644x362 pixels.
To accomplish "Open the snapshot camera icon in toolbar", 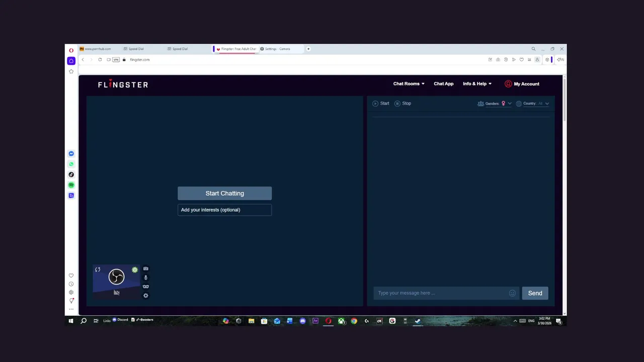I will [x=498, y=59].
